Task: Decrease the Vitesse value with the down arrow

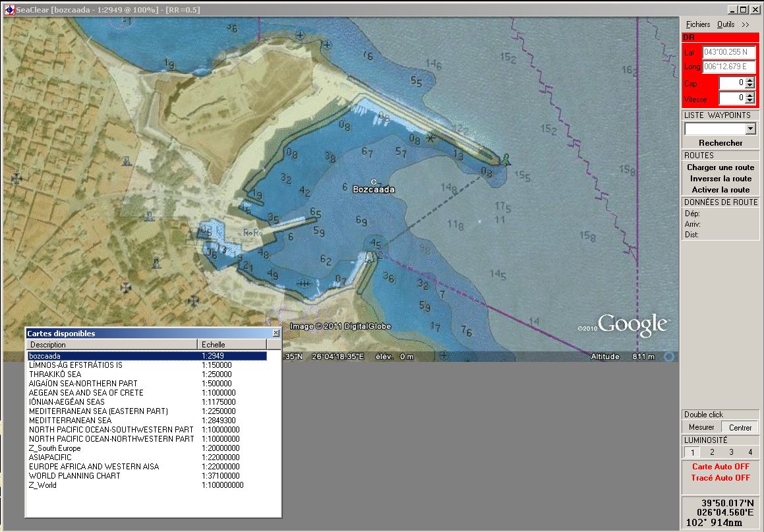Action: (x=750, y=101)
